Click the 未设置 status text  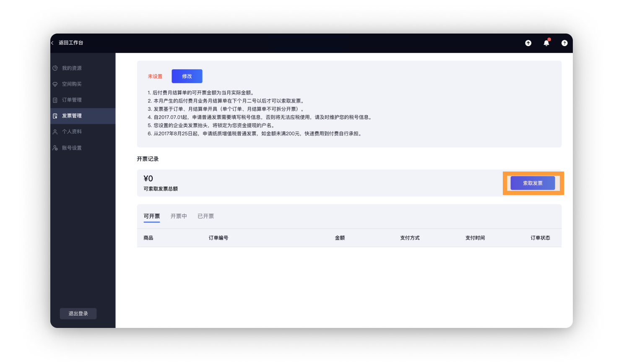[155, 76]
